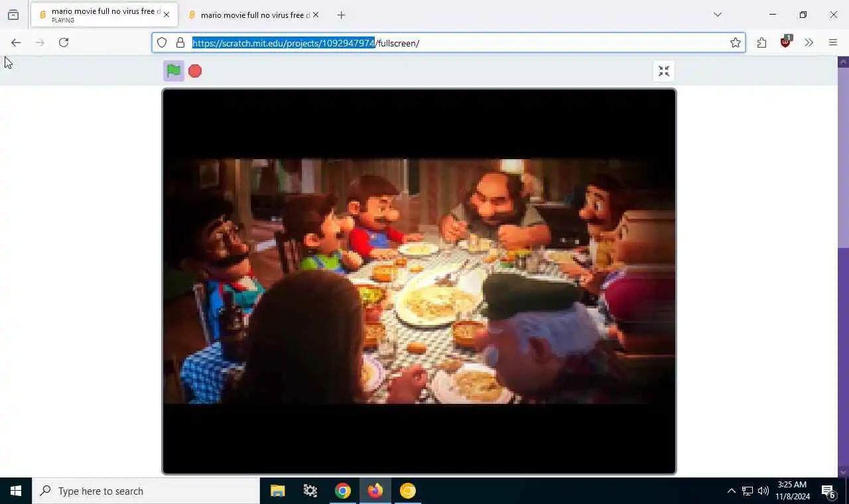
Task: Click the page vertical scrollbar thumb
Action: click(843, 157)
